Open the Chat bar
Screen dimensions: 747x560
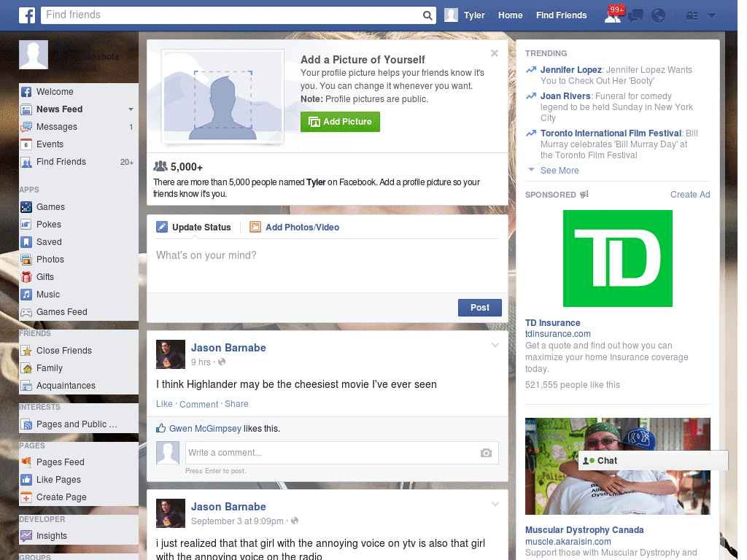click(x=653, y=461)
